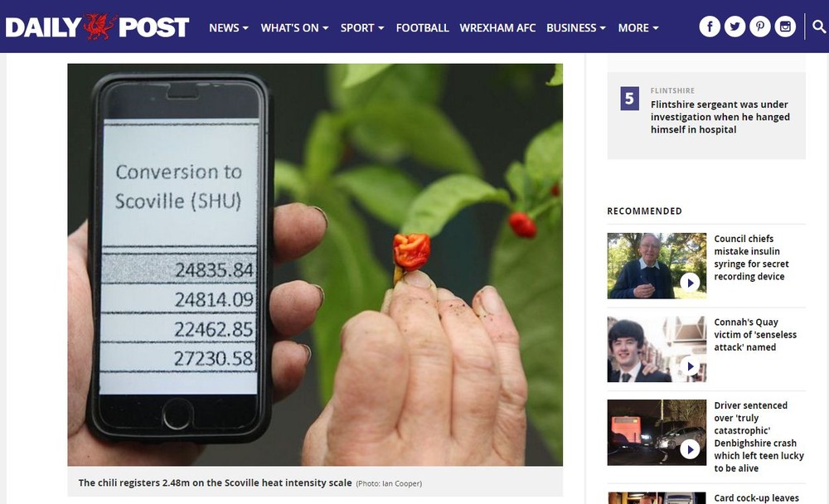Play video on Connah's Quay victim story
Image resolution: width=829 pixels, height=504 pixels.
click(x=690, y=366)
